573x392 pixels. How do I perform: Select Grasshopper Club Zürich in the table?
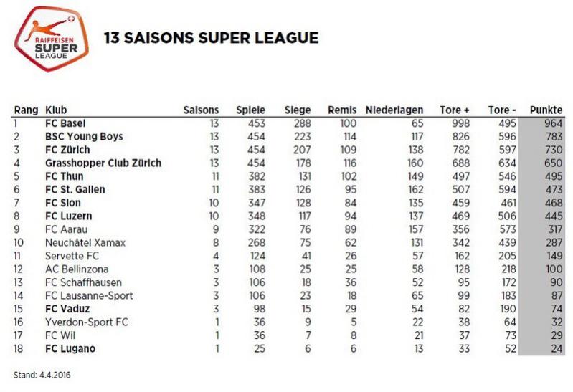(x=103, y=163)
